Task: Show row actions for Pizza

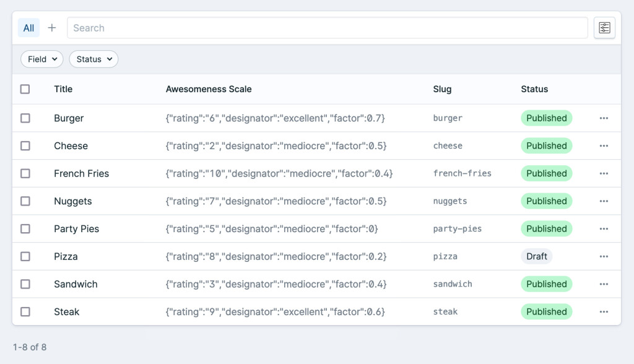Action: coord(604,256)
